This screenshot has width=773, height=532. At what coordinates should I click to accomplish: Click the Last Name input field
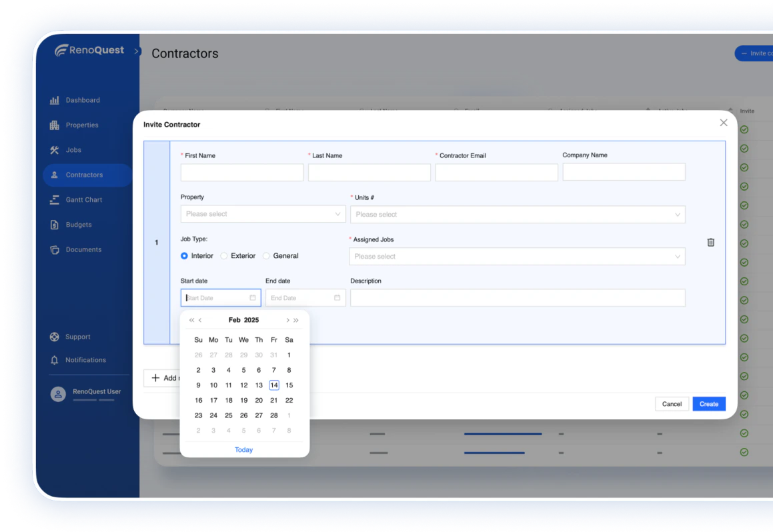[x=369, y=173]
